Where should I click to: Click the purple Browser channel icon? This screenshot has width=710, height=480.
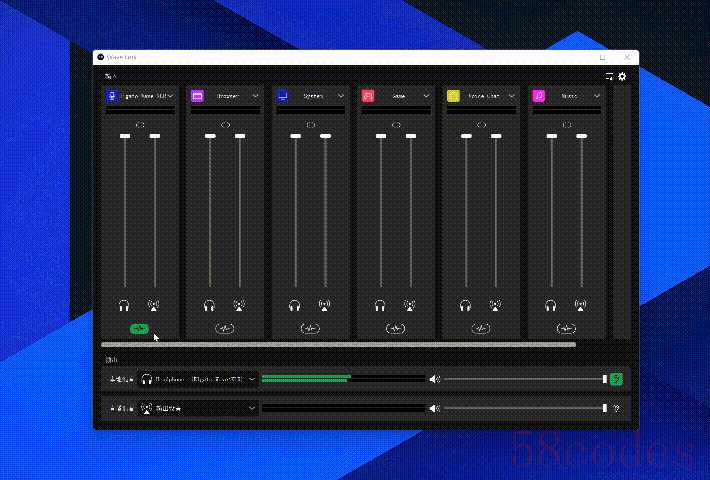point(197,96)
